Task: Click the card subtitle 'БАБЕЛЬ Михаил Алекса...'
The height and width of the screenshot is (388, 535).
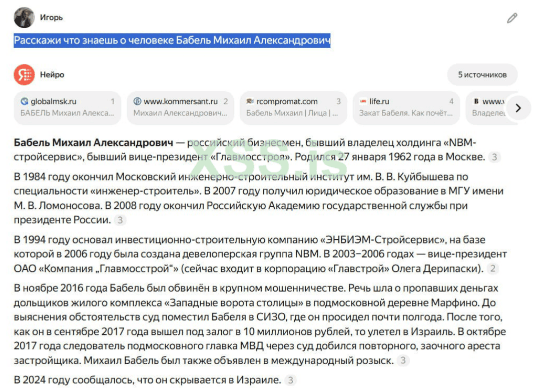Action: [67, 113]
